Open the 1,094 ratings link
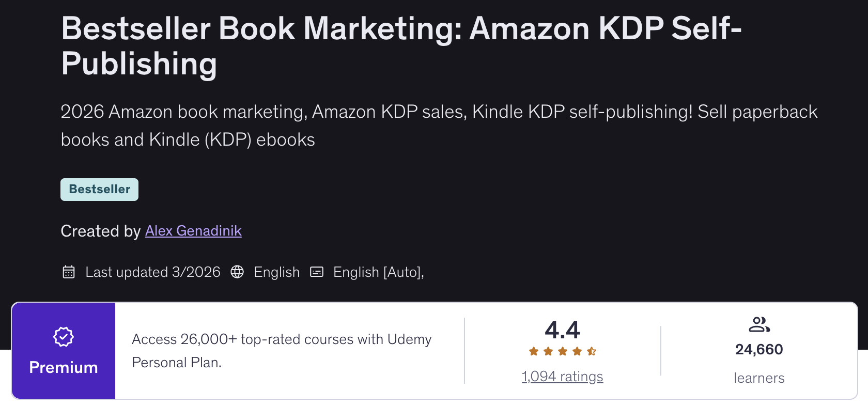Viewport: 868px width, 406px height. (562, 377)
